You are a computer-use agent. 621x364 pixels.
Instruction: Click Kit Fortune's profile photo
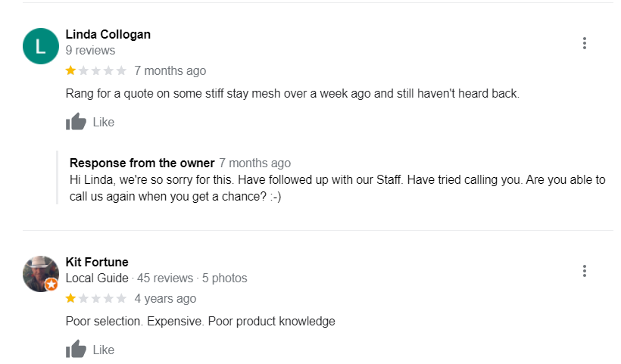click(x=40, y=273)
